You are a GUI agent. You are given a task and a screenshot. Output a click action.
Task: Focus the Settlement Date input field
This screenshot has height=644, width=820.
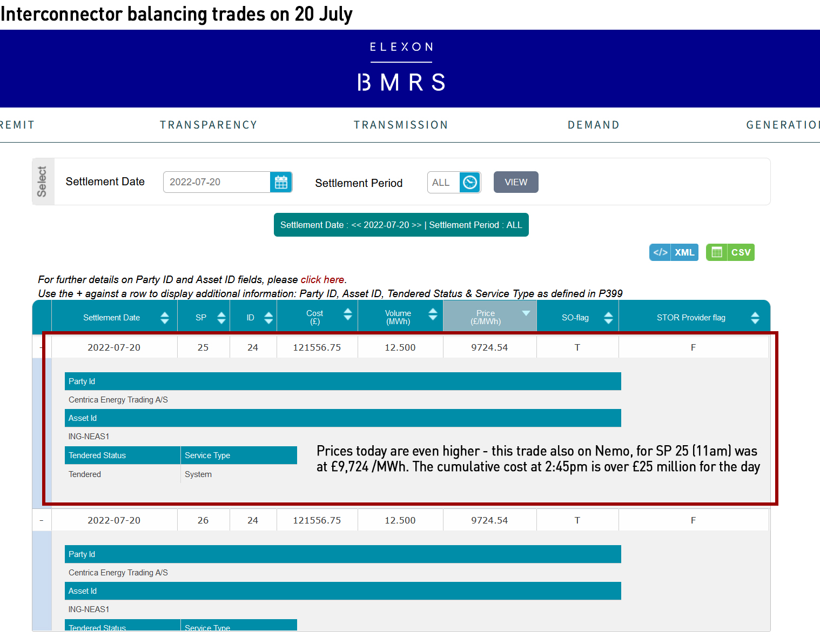click(x=217, y=182)
